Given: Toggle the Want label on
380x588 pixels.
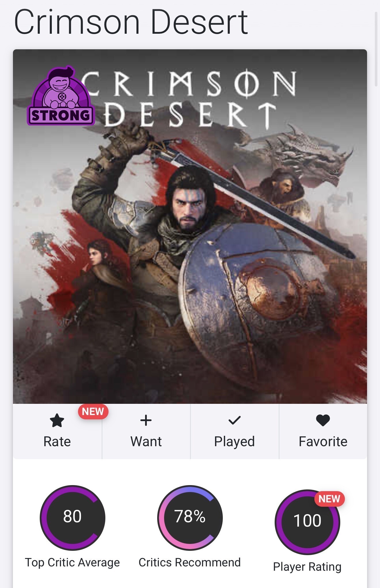Looking at the screenshot, I should click(146, 442).
